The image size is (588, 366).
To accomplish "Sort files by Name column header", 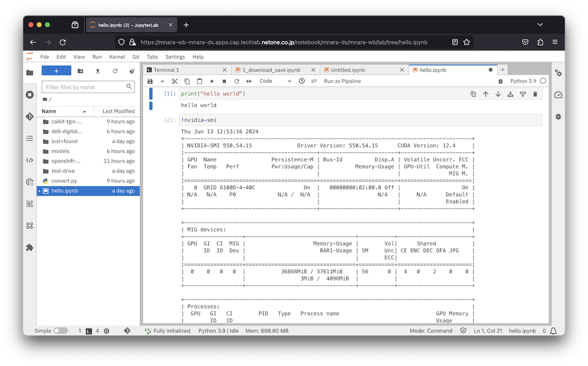I will click(64, 111).
